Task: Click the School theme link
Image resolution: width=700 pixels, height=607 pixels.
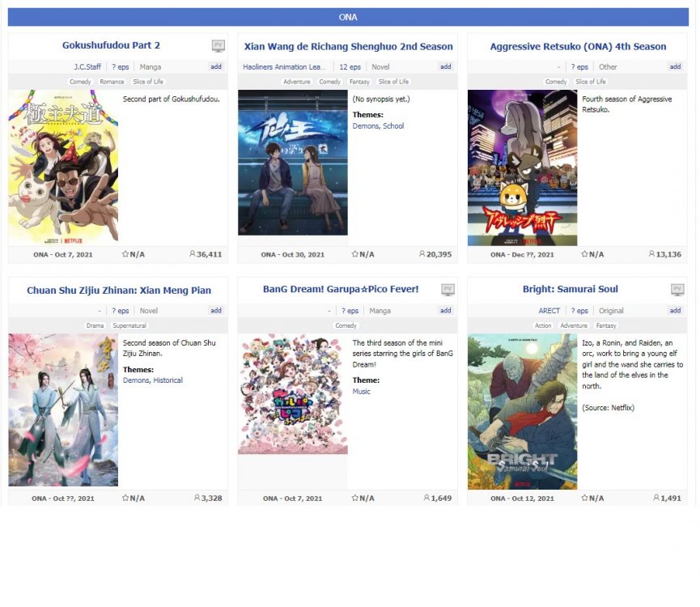Action: tap(393, 126)
